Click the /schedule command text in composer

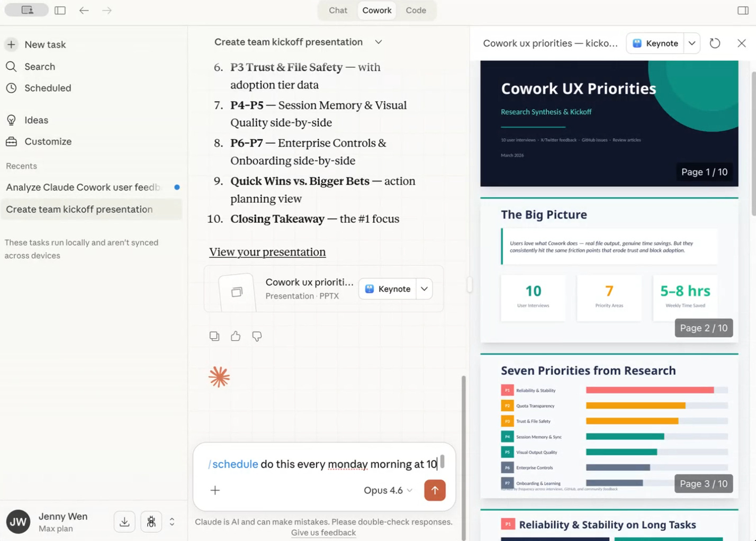click(233, 464)
